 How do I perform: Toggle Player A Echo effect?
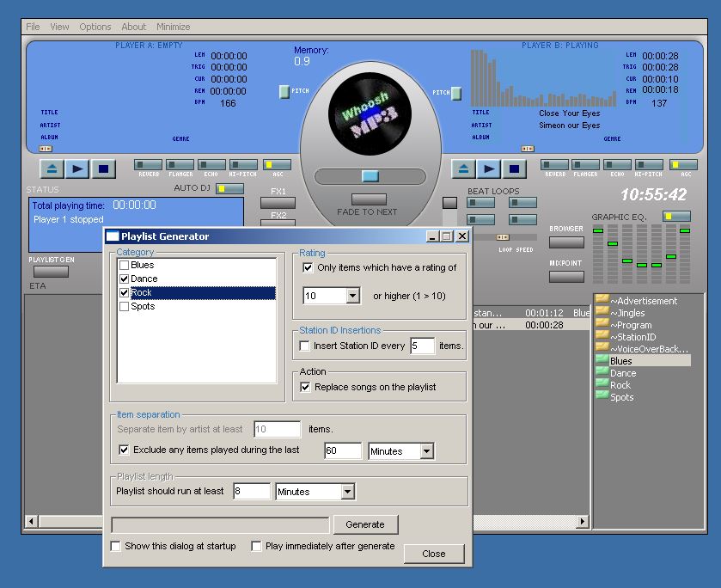pyautogui.click(x=211, y=165)
